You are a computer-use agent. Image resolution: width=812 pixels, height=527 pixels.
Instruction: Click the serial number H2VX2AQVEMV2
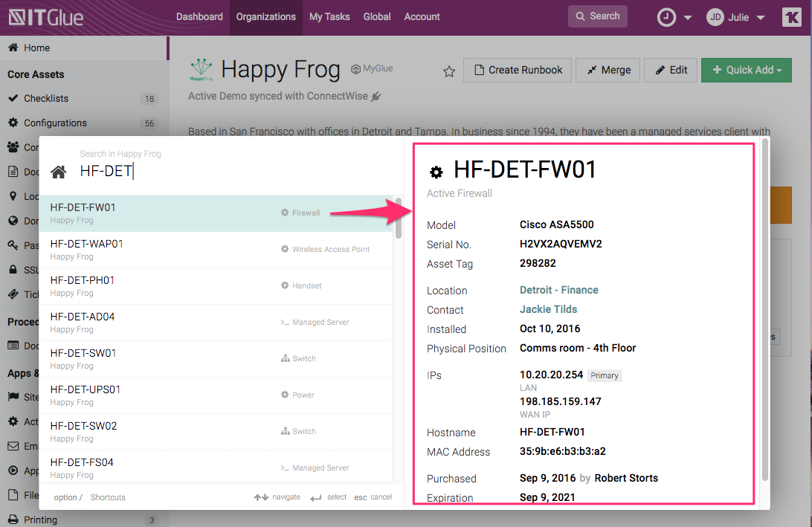(x=561, y=244)
